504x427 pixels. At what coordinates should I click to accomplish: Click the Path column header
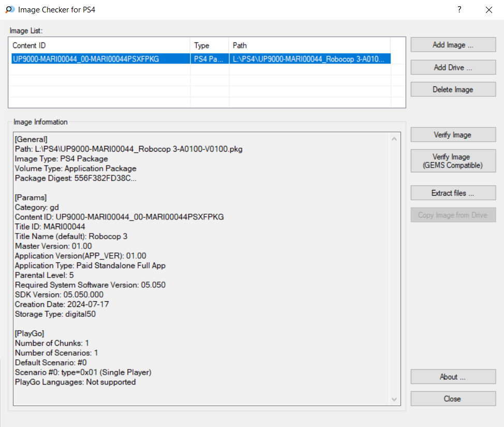[309, 46]
